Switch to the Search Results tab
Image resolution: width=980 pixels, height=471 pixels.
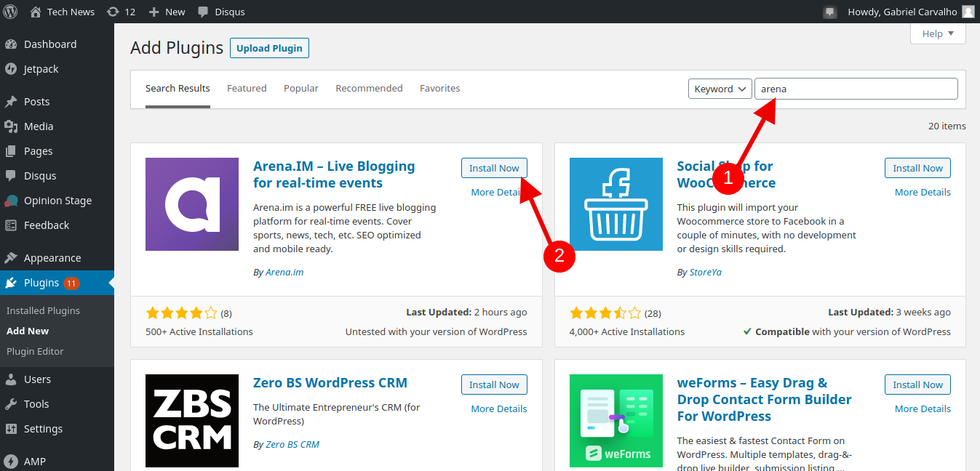pos(178,89)
